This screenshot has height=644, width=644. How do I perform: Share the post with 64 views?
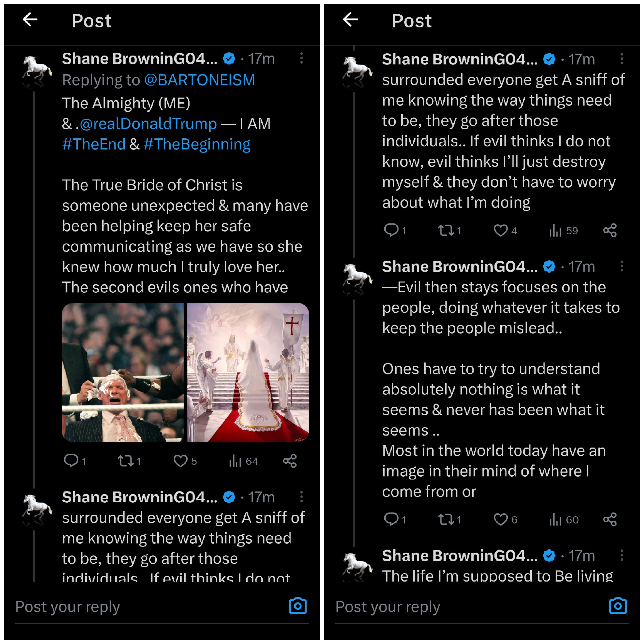coord(290,461)
